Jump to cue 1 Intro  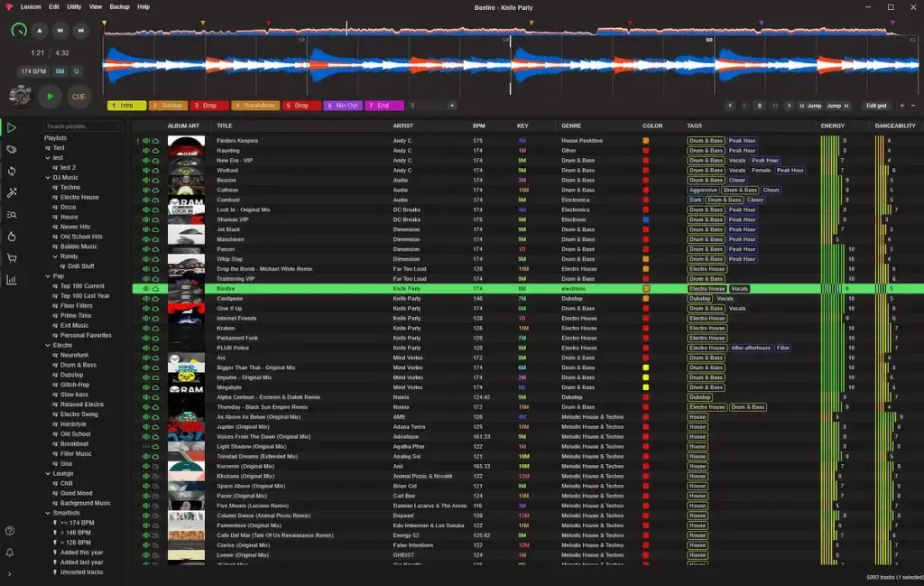pyautogui.click(x=126, y=106)
